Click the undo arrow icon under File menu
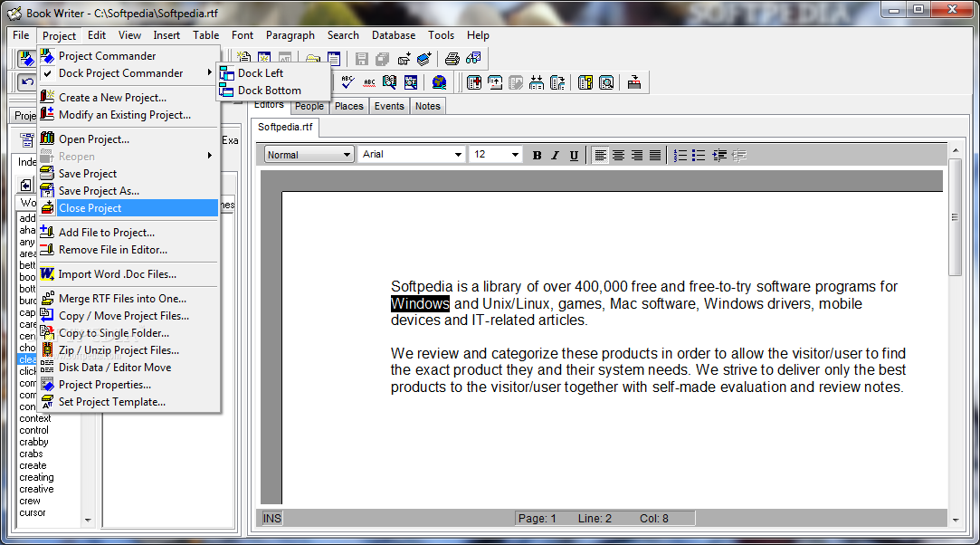The height and width of the screenshot is (545, 980). click(x=27, y=82)
